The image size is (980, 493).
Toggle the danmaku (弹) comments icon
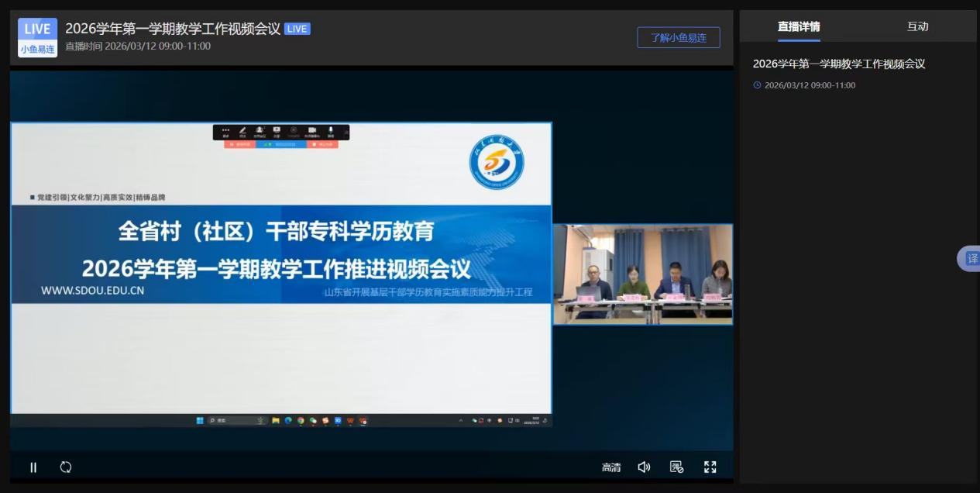point(676,467)
